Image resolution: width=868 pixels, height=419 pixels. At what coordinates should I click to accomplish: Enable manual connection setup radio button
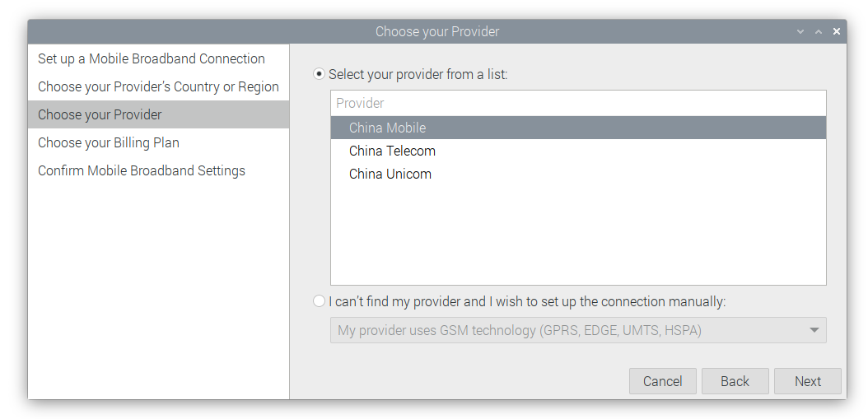coord(320,301)
